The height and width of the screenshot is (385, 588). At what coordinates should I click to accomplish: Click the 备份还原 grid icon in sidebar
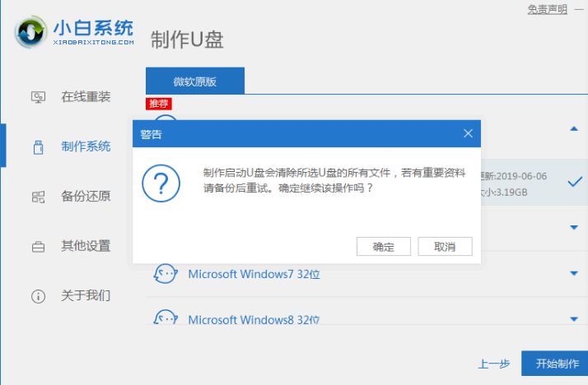coord(38,197)
